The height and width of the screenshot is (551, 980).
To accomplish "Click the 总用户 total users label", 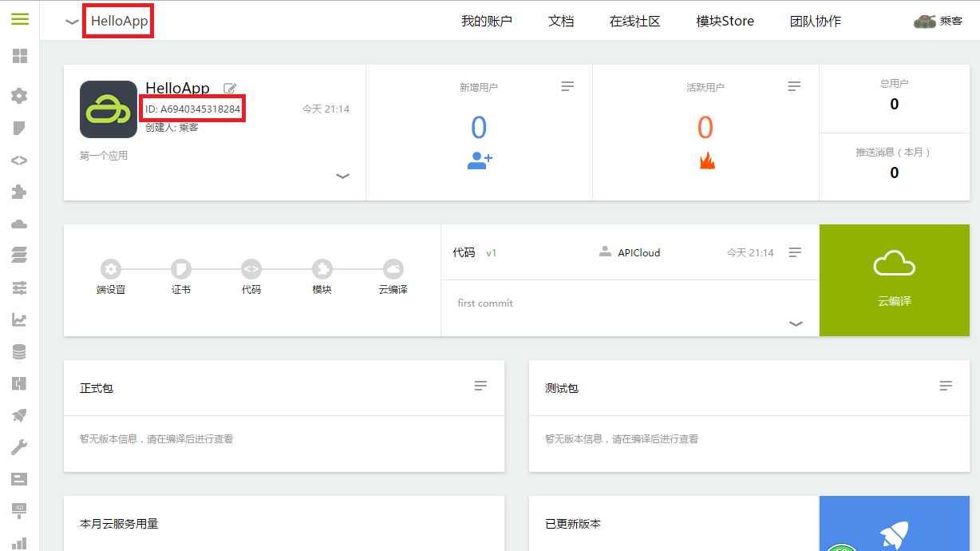I will click(x=894, y=83).
